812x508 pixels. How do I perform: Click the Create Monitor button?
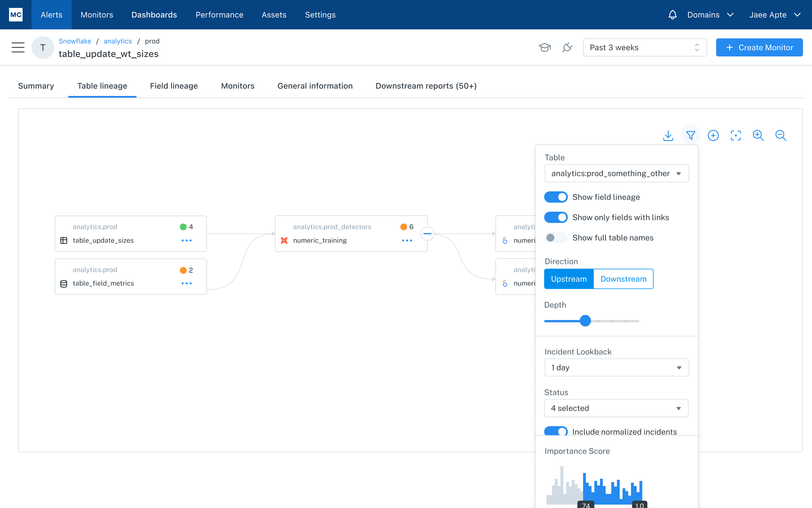[x=759, y=47]
